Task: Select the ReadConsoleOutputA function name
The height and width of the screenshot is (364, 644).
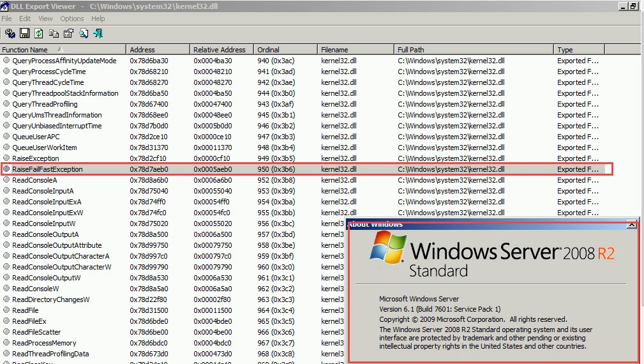Action: (45, 234)
